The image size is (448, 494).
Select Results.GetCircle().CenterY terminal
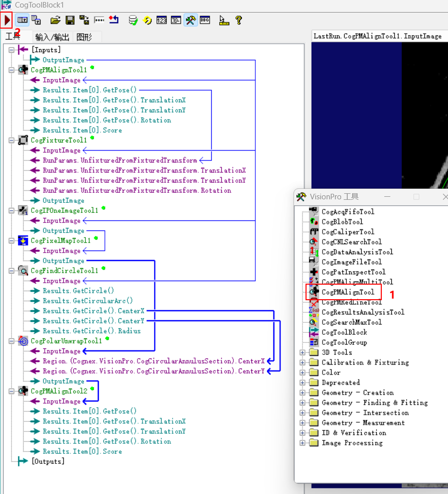[x=93, y=321]
